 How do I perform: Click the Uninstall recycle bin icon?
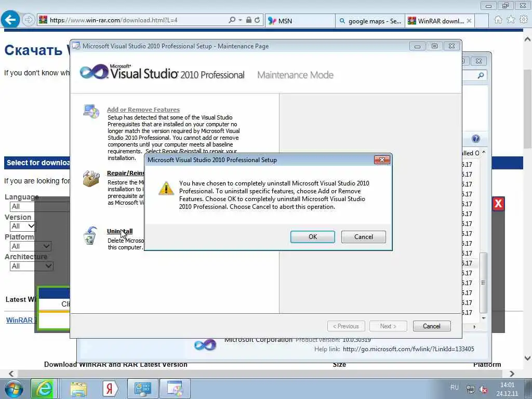tap(90, 235)
